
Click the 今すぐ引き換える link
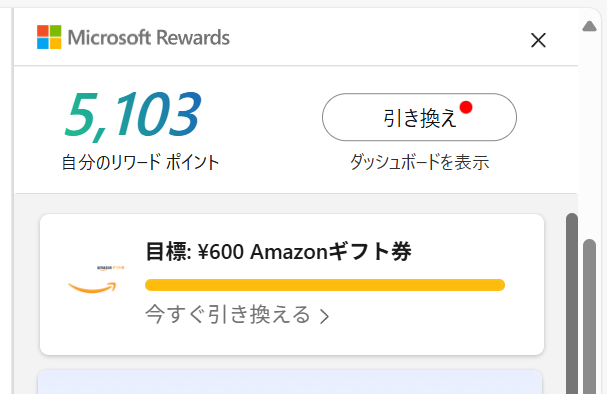click(228, 314)
